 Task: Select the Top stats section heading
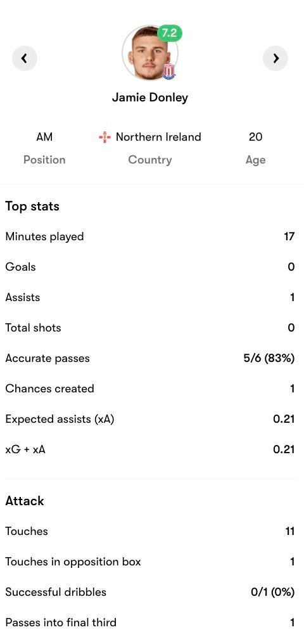[32, 206]
